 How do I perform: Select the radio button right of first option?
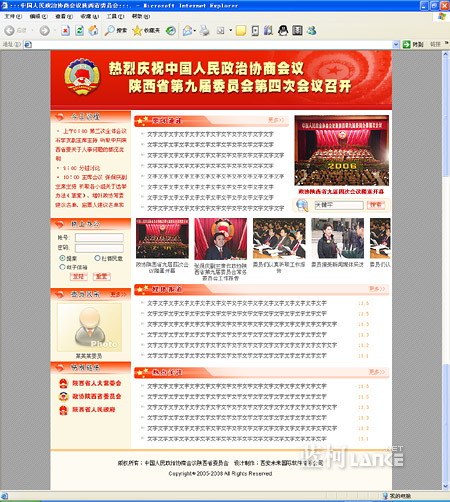(x=97, y=258)
